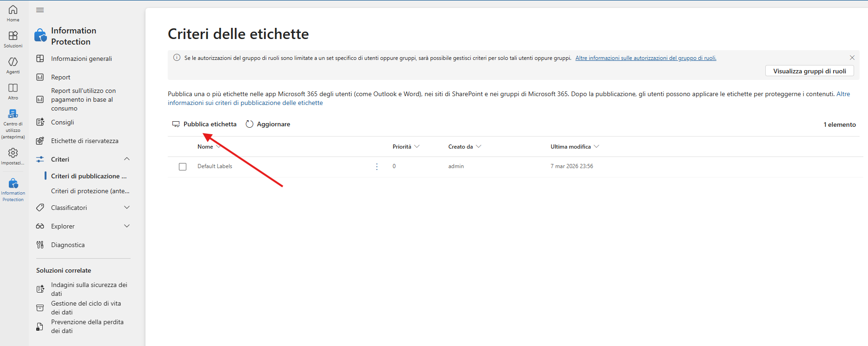Open Informazioni generali page
868x346 pixels.
(x=81, y=59)
